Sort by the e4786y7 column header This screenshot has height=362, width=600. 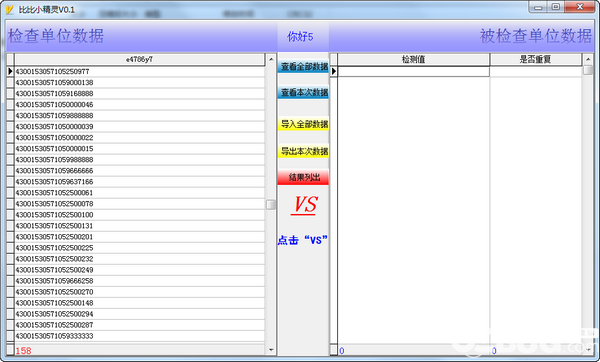click(140, 59)
